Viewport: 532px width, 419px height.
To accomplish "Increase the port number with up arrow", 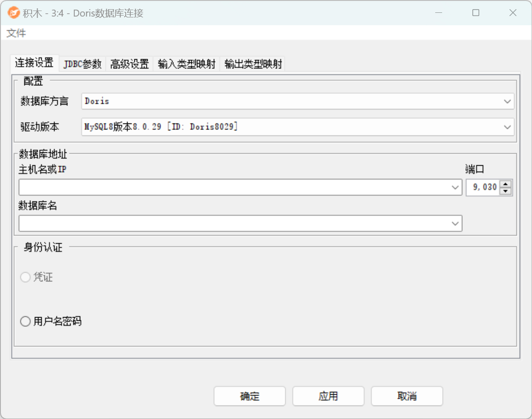I will 505,184.
